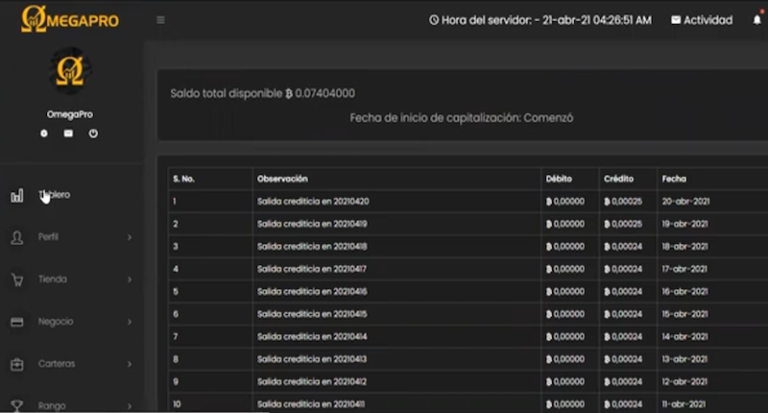Image resolution: width=768 pixels, height=413 pixels.
Task: Expand the Tienda submenu chevron
Action: click(130, 280)
